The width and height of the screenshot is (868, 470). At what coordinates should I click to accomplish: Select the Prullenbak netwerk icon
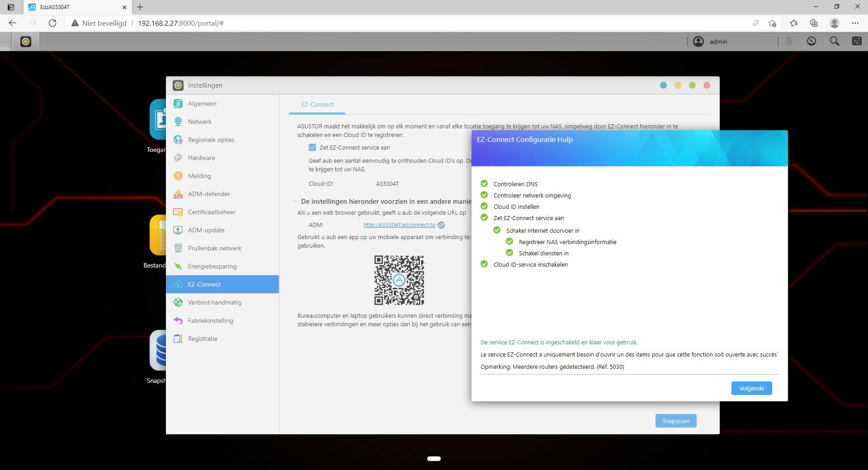pyautogui.click(x=178, y=248)
